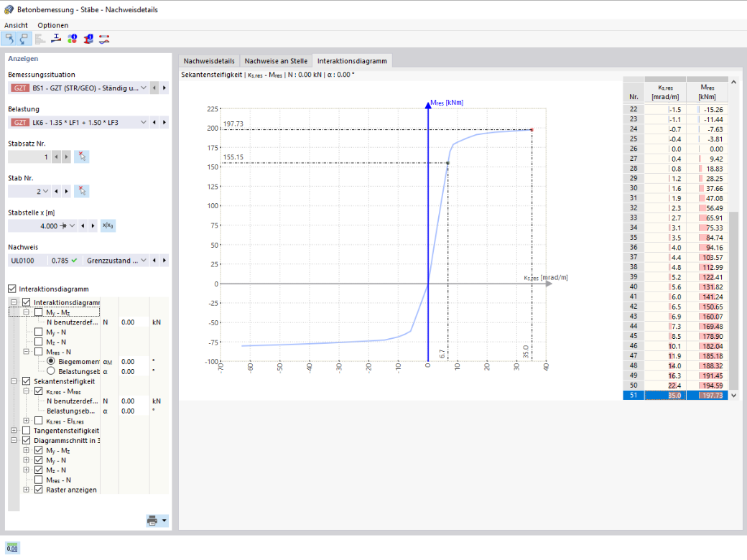
Task: Open the Stab Nr. dropdown
Action: [46, 192]
